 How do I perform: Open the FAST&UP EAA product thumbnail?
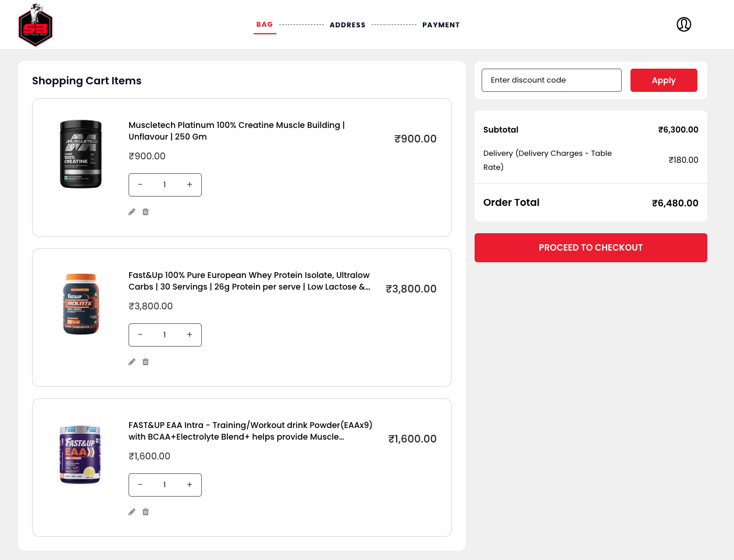pos(80,454)
